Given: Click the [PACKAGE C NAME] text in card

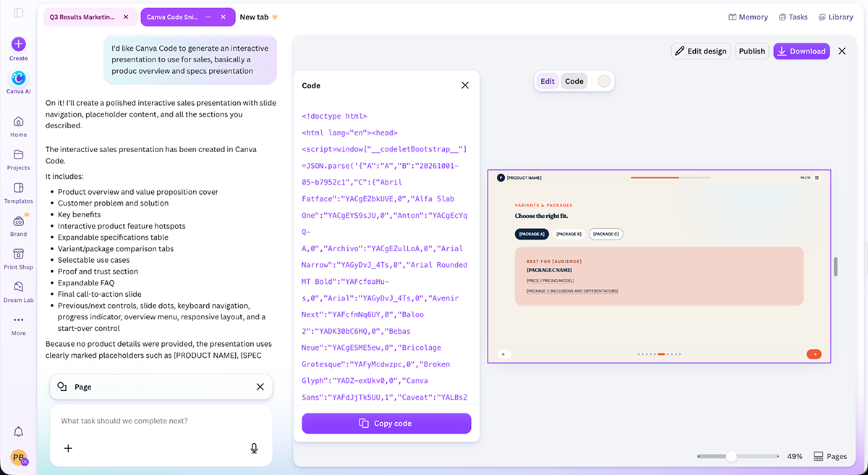Looking at the screenshot, I should [x=549, y=269].
